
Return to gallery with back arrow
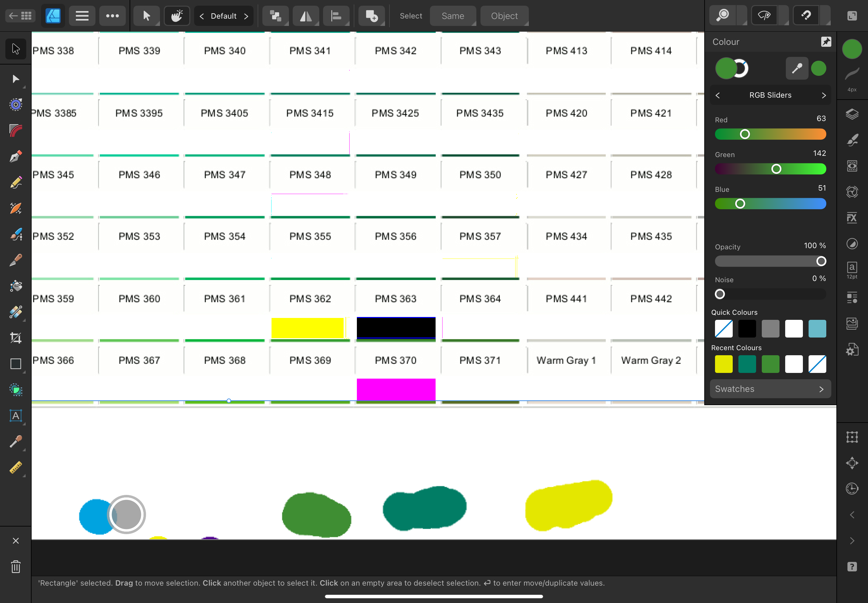click(21, 15)
